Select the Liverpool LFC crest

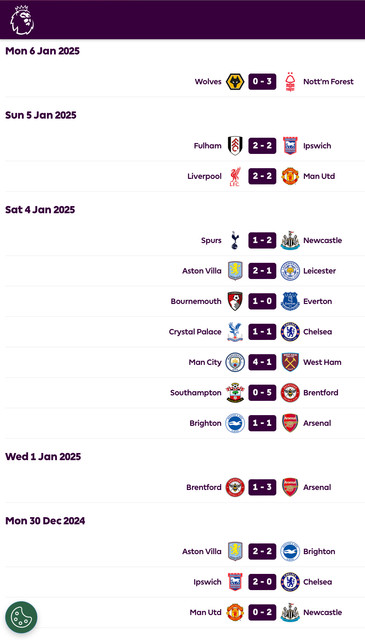point(235,176)
